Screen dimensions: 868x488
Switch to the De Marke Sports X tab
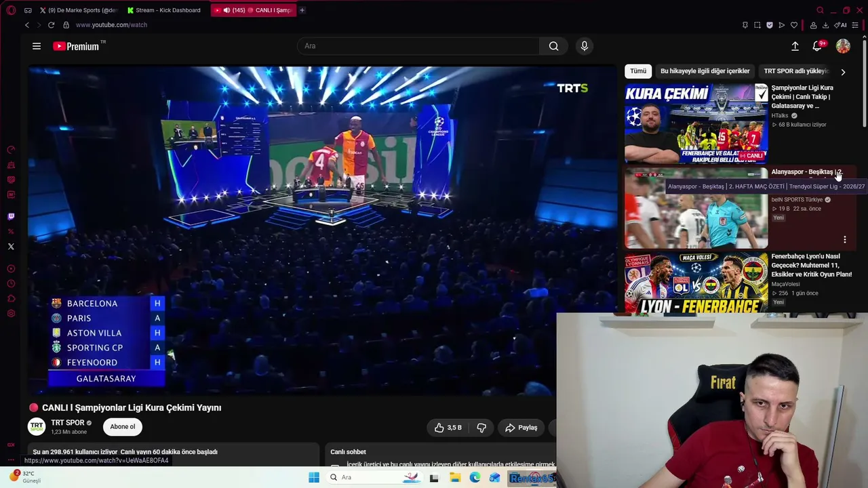[78, 10]
